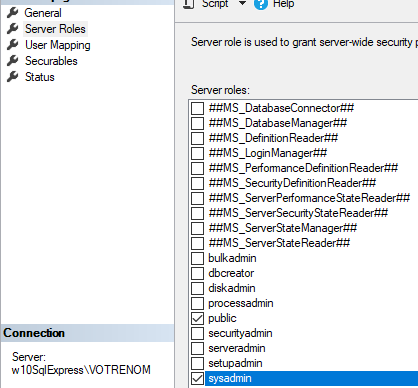Click the Connection panel header
The image size is (418, 388).
87,333
